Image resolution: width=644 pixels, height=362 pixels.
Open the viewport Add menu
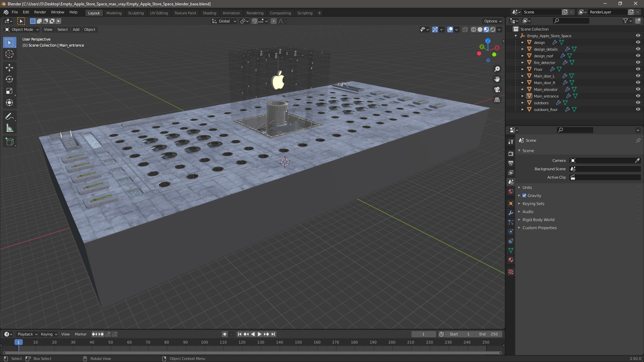pos(76,29)
